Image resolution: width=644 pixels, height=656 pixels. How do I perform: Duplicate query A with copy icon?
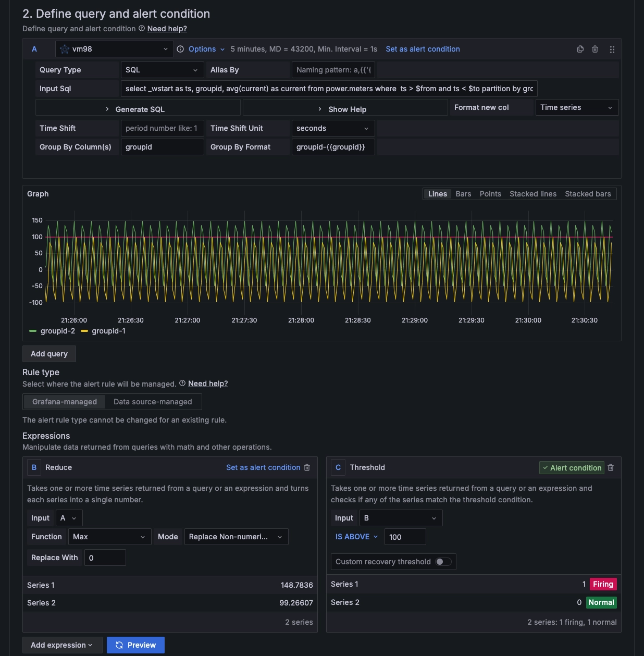580,49
